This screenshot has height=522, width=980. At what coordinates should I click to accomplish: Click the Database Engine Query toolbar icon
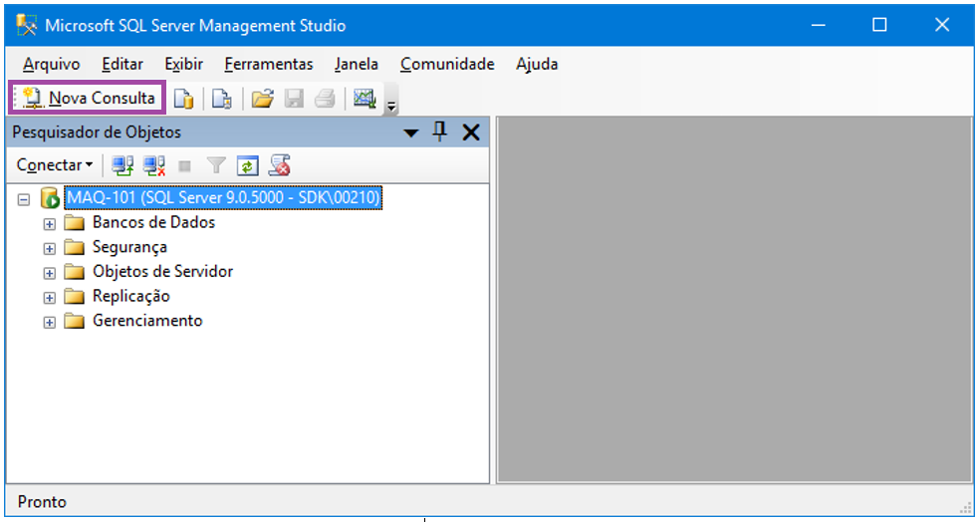[x=183, y=99]
